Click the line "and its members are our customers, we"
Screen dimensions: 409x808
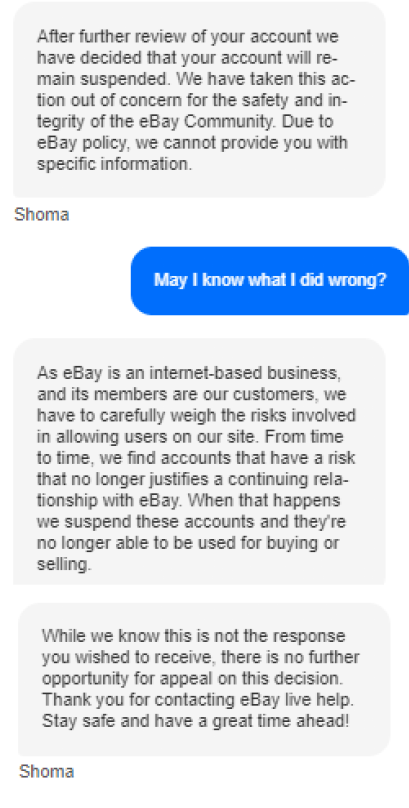(192, 394)
